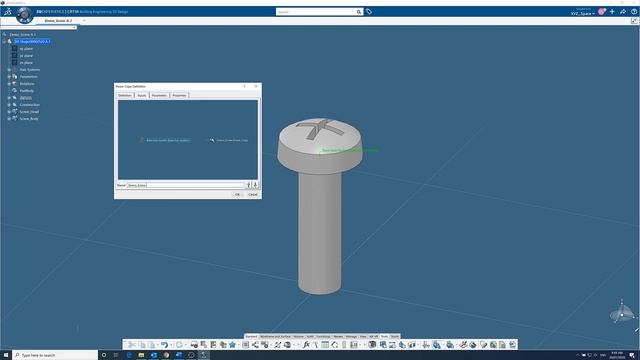Click the Parameters folder icon in tree
This screenshot has width=640, height=360.
pos(15,77)
